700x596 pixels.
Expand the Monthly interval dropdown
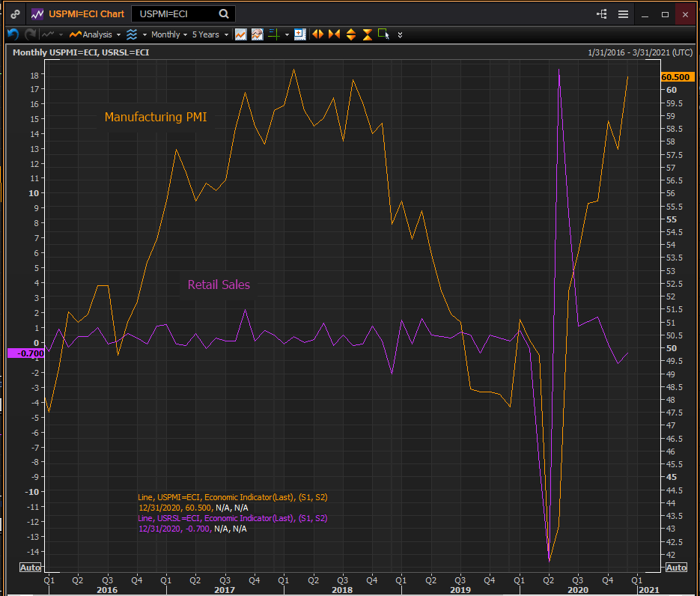(x=169, y=34)
